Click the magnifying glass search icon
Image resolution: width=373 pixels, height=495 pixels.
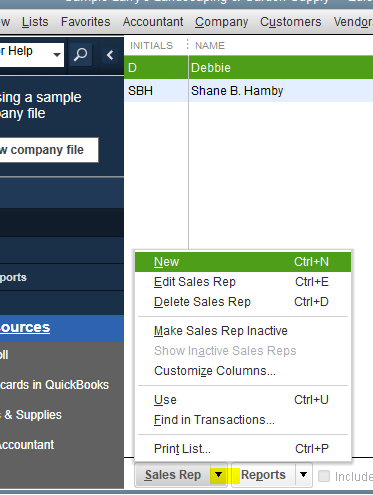(81, 55)
